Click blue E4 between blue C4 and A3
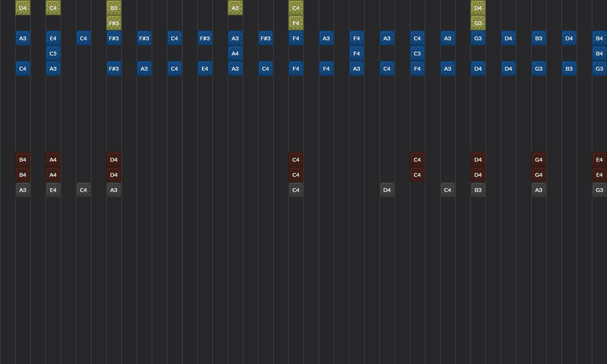607x364 pixels. [205, 69]
